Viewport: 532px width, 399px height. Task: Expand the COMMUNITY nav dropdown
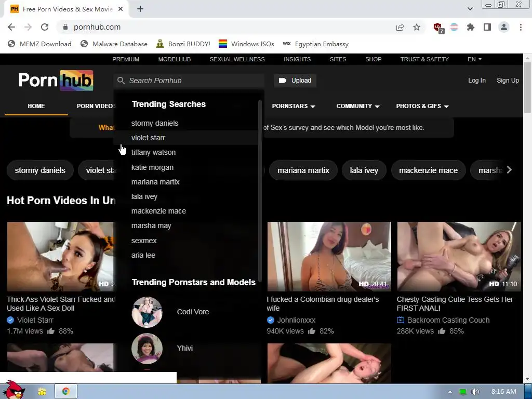pos(358,106)
